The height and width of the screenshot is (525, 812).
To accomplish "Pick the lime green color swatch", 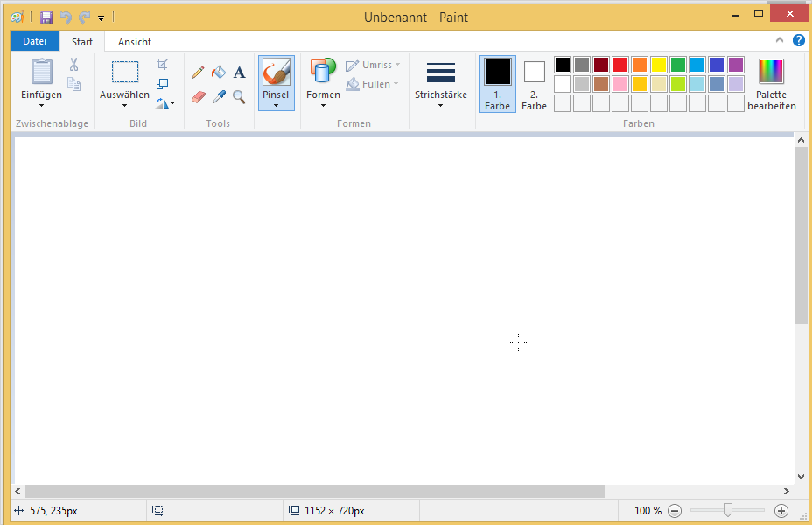I will coord(678,84).
